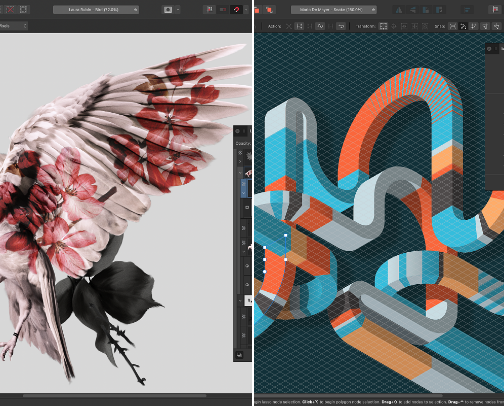Toggle the red magnet Snapping button
Screen dimensions: 504x406
[x=236, y=10]
